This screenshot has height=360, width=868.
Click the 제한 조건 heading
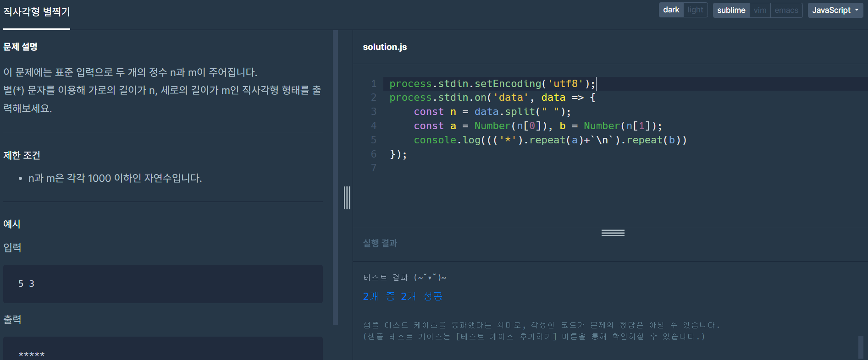(x=22, y=155)
